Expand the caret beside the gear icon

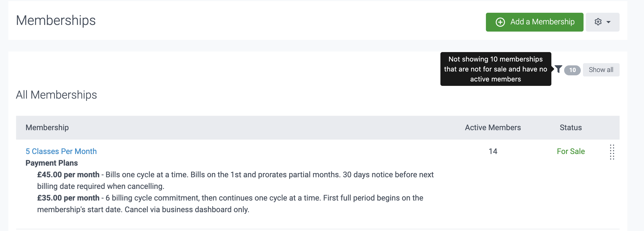click(x=608, y=22)
